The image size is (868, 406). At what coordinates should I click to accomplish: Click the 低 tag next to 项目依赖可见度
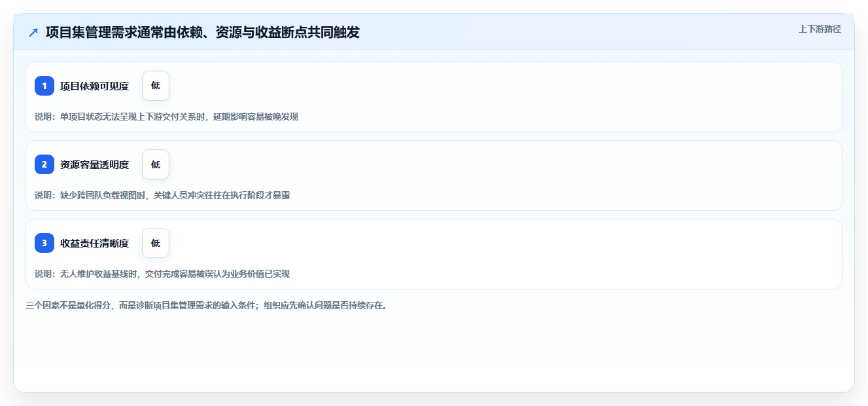pyautogui.click(x=156, y=86)
